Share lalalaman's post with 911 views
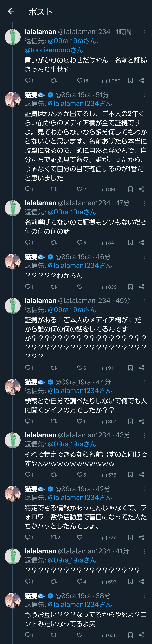 click(142, 368)
